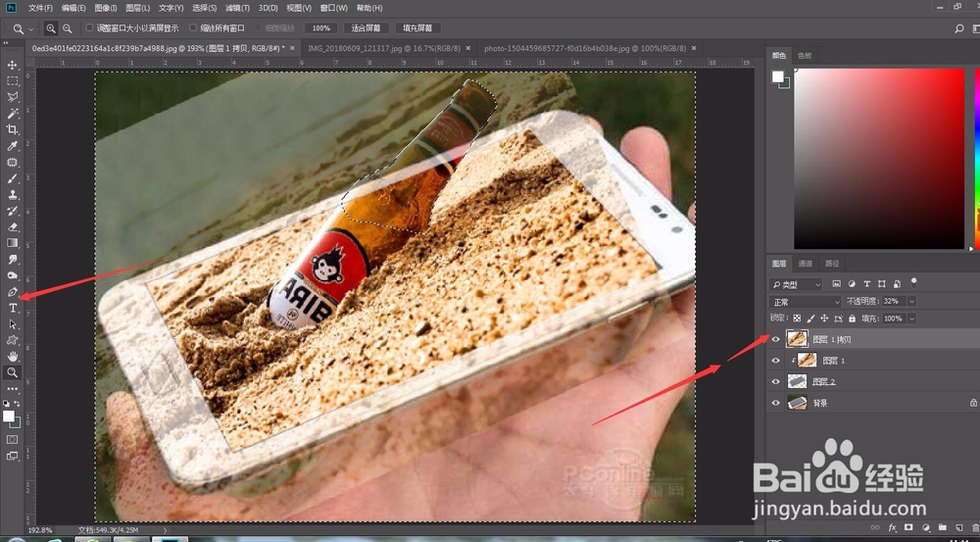This screenshot has height=542, width=980.
Task: Open the fill slider dropdown arrow
Action: [x=911, y=319]
